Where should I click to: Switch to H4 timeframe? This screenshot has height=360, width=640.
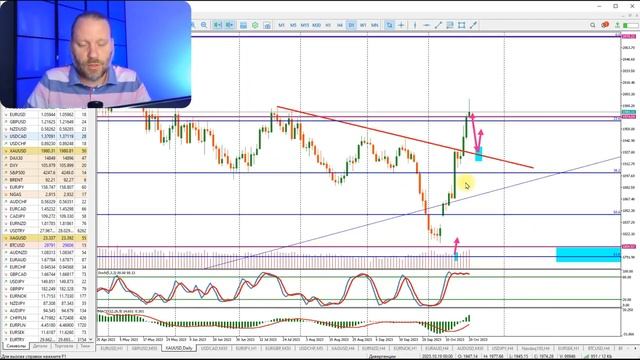tap(340, 25)
